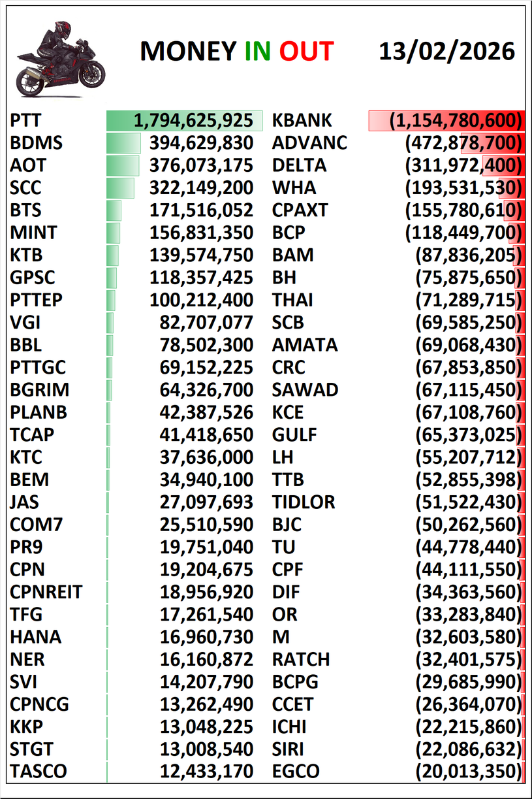Click PTT's green inflow data bar

[184, 120]
